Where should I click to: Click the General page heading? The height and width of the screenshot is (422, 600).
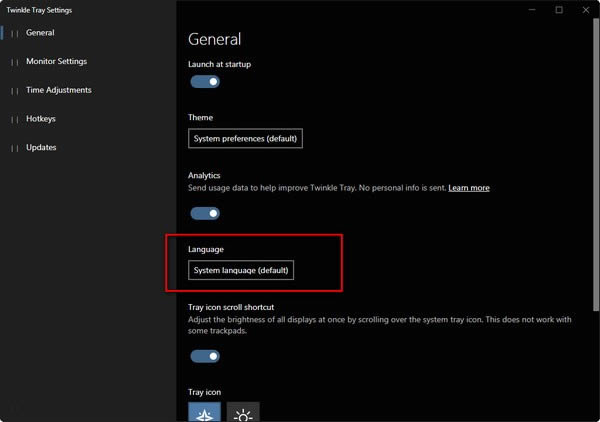click(x=215, y=40)
